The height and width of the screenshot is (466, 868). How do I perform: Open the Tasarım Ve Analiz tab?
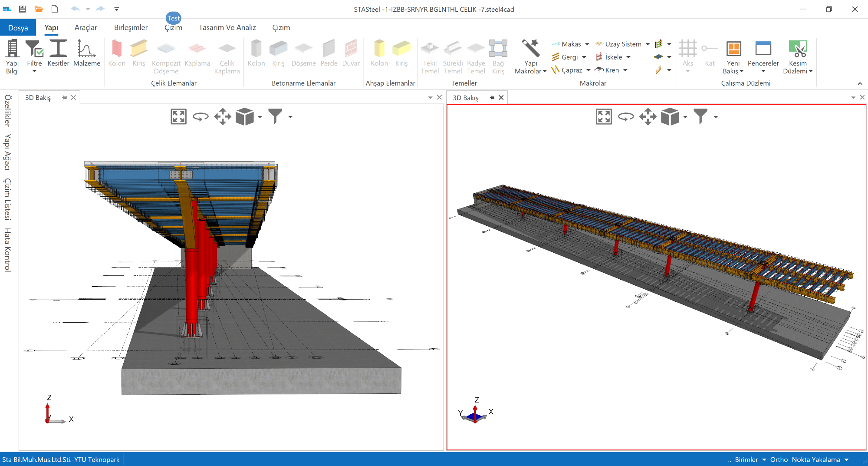point(227,27)
